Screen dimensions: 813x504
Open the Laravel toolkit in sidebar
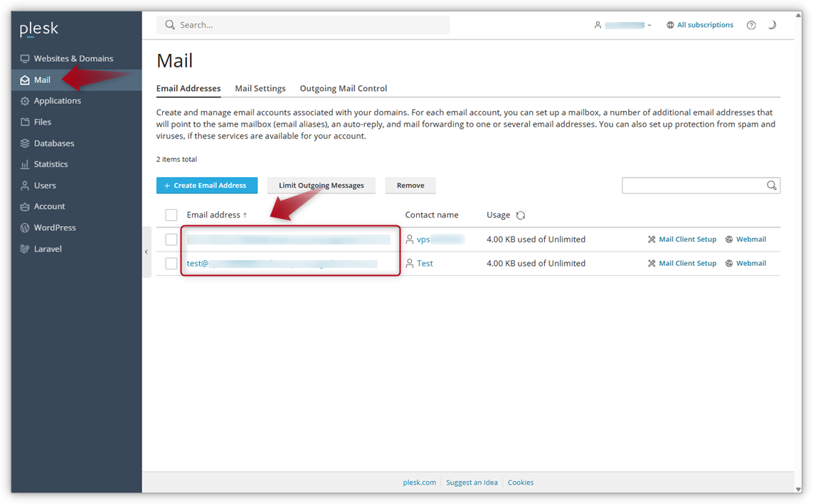click(x=49, y=248)
